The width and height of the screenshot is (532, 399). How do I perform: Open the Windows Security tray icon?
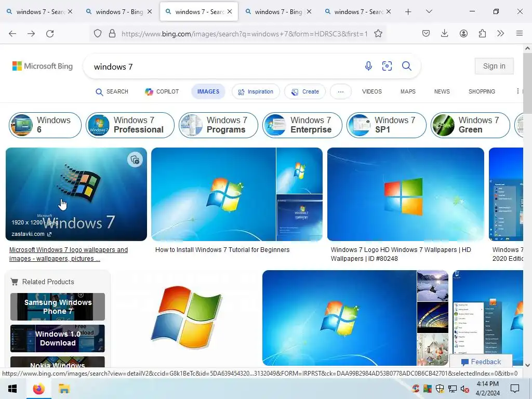click(x=440, y=389)
